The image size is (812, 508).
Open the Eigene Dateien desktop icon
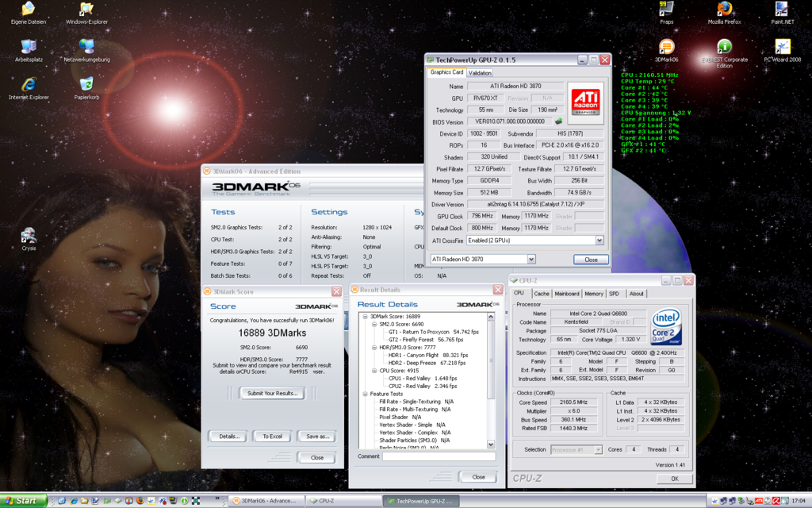pyautogui.click(x=29, y=13)
